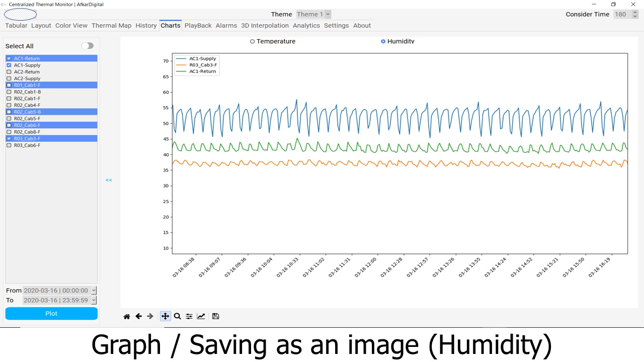The height and width of the screenshot is (362, 644).
Task: Collapse the sidebar with << link
Action: [x=109, y=180]
